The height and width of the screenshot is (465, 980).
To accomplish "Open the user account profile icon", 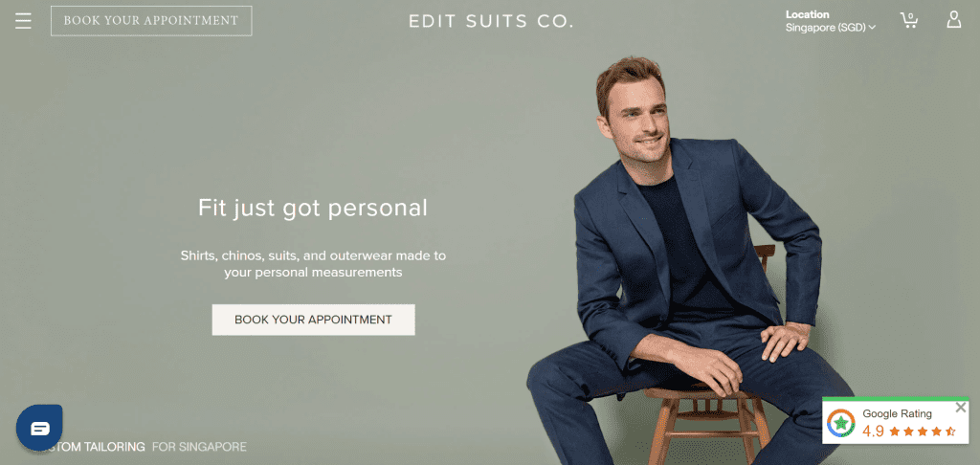I will (954, 19).
